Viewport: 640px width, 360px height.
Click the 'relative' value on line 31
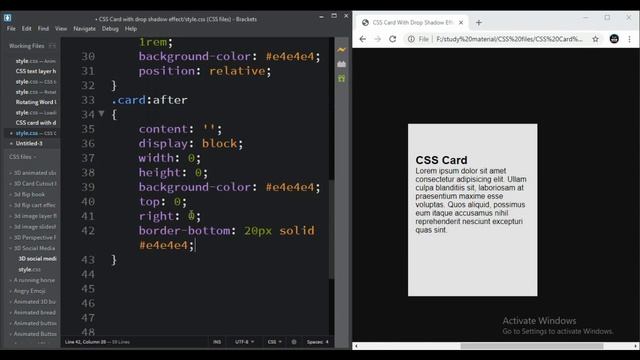point(237,71)
